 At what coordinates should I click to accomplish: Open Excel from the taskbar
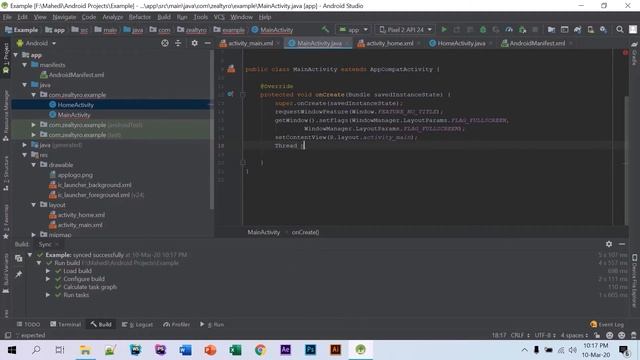[x=235, y=350]
